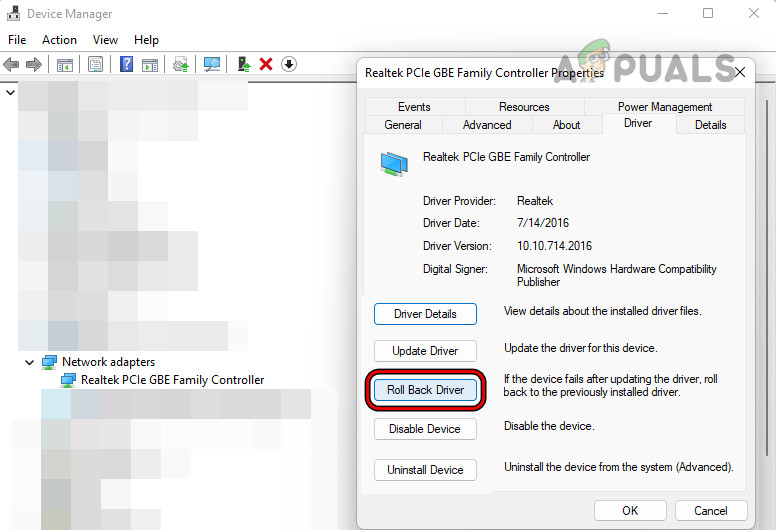Click the red X Uninstall device icon
This screenshot has width=776, height=530.
tap(266, 64)
